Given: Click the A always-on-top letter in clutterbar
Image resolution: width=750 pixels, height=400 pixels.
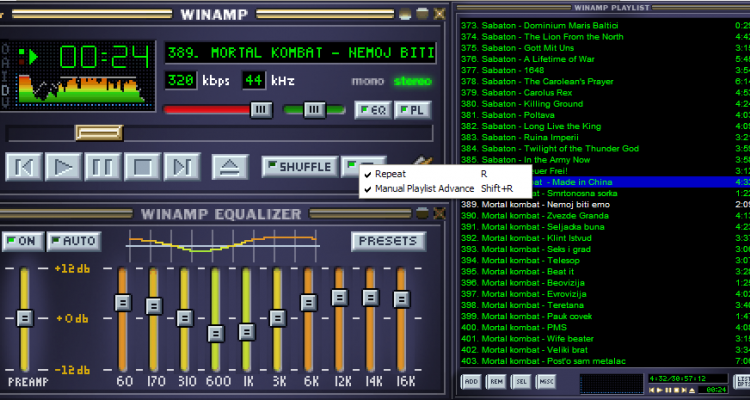Looking at the screenshot, I should (5, 62).
